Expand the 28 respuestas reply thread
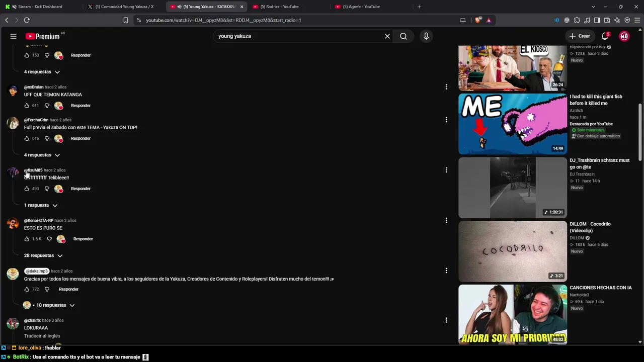 (x=43, y=255)
